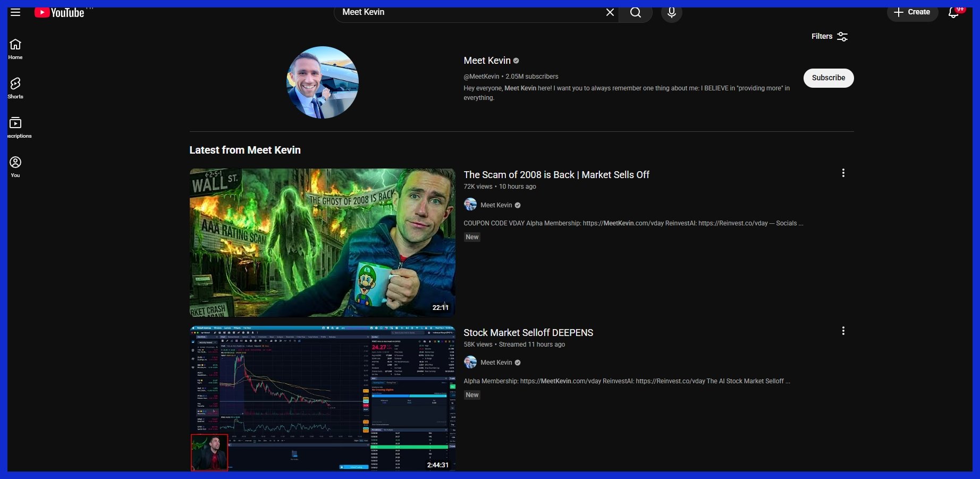Open options menu for Stock Market Selloff video

(843, 331)
